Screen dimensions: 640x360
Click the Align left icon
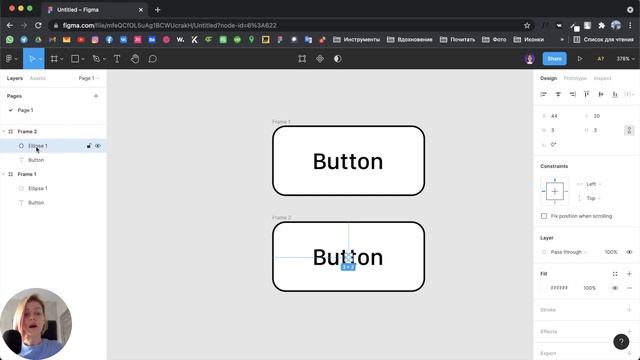click(x=544, y=94)
